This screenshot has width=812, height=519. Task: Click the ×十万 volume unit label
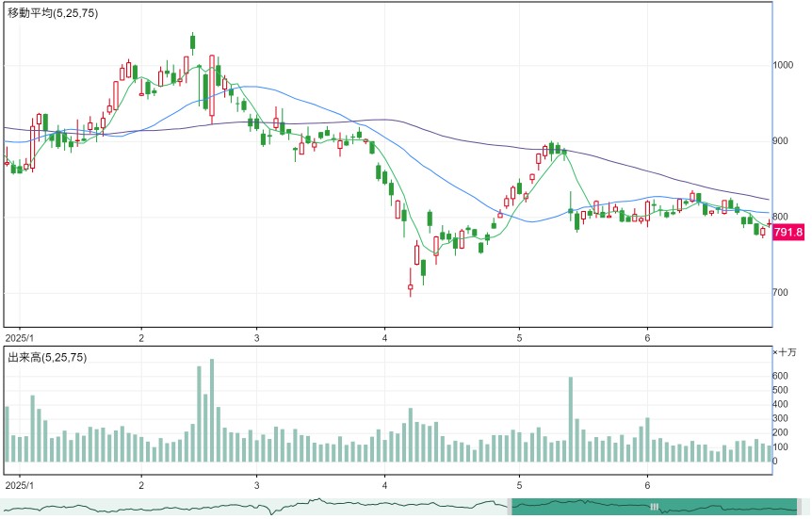[785, 352]
